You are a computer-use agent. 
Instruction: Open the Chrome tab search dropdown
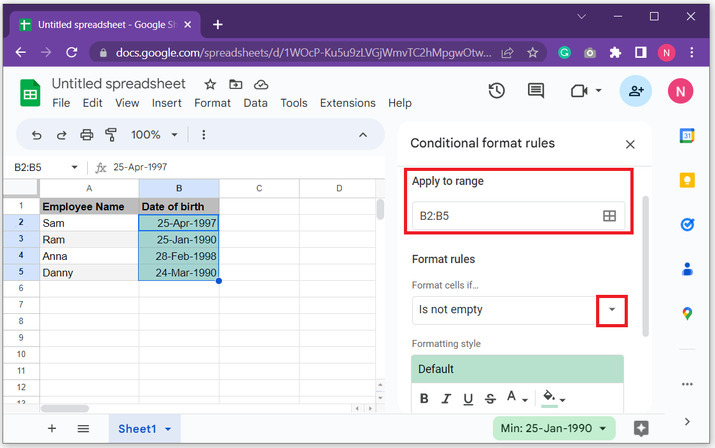(x=581, y=16)
